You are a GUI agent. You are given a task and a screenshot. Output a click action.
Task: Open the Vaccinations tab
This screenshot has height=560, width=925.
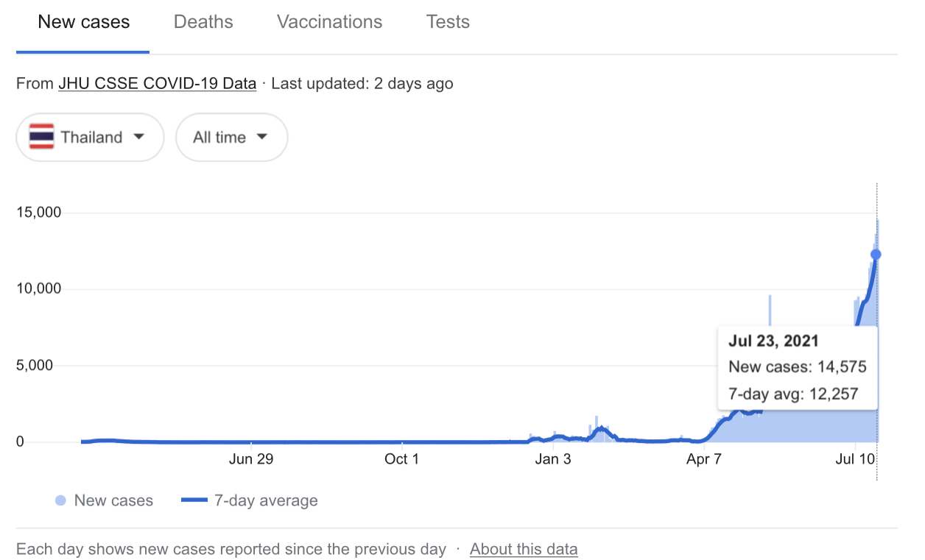tap(329, 22)
